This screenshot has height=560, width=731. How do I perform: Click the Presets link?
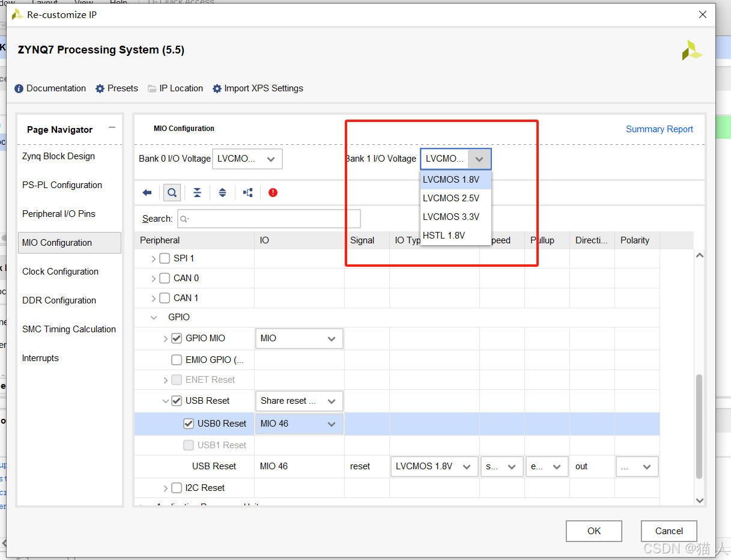[123, 88]
